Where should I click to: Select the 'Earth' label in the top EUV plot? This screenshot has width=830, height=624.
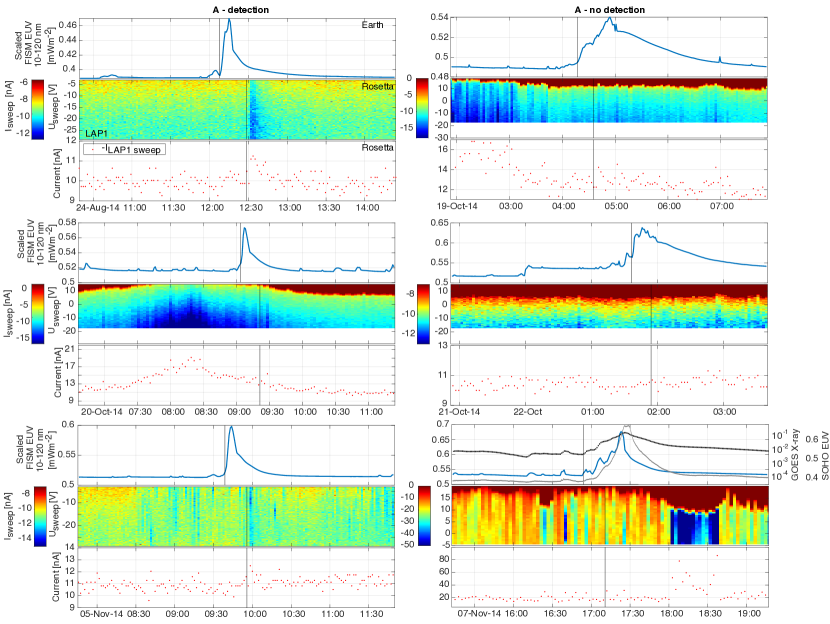tap(373, 25)
